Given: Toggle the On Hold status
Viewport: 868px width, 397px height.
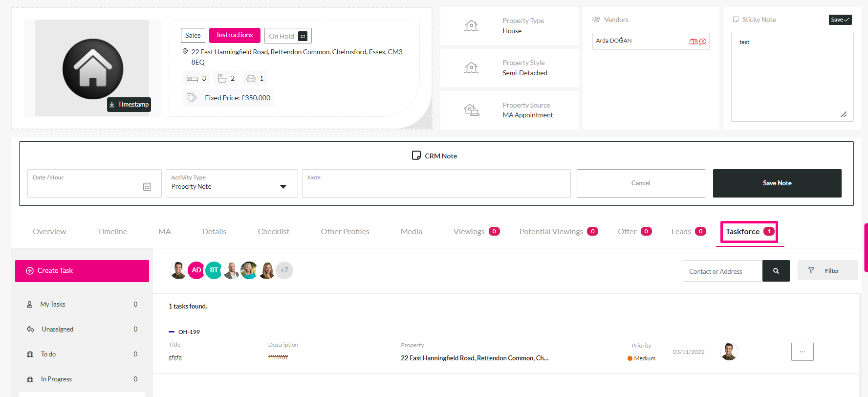Looking at the screenshot, I should click(x=288, y=36).
